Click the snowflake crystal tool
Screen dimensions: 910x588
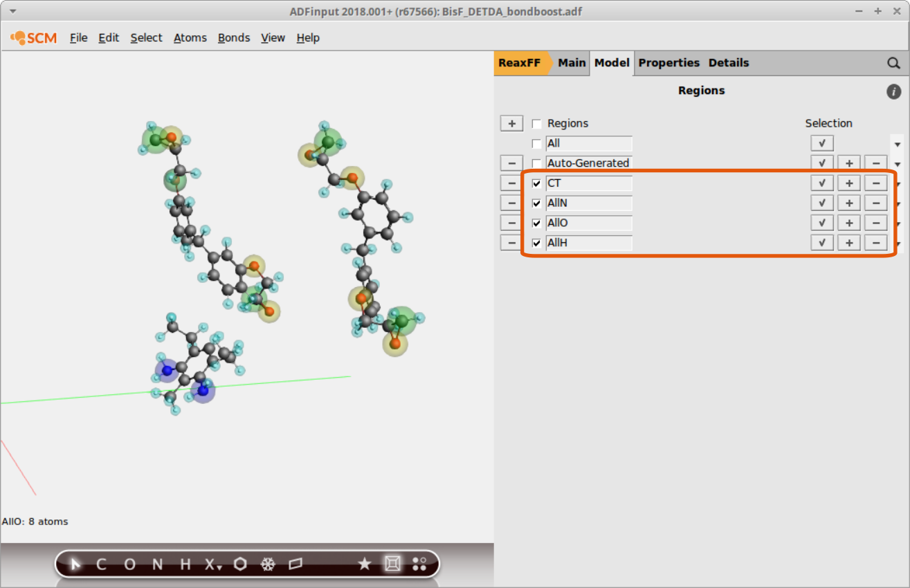(268, 564)
